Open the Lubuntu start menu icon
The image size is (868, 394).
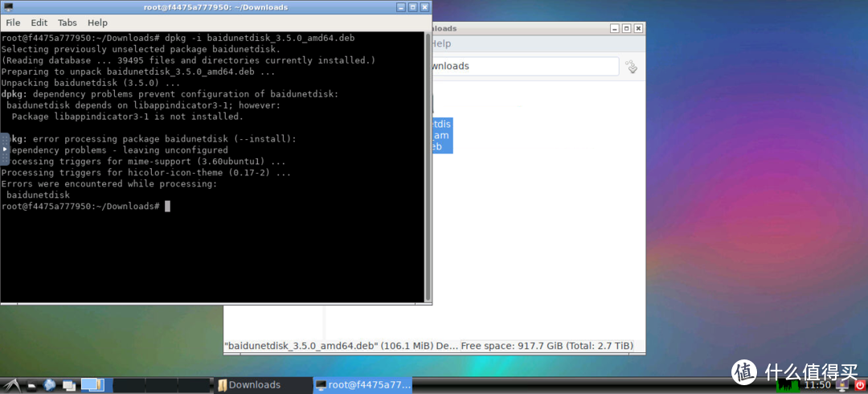pos(12,384)
